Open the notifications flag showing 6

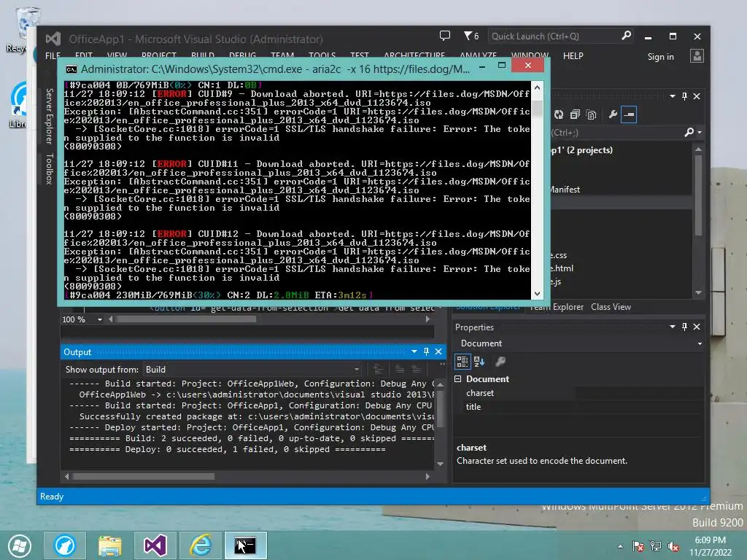[x=471, y=36]
